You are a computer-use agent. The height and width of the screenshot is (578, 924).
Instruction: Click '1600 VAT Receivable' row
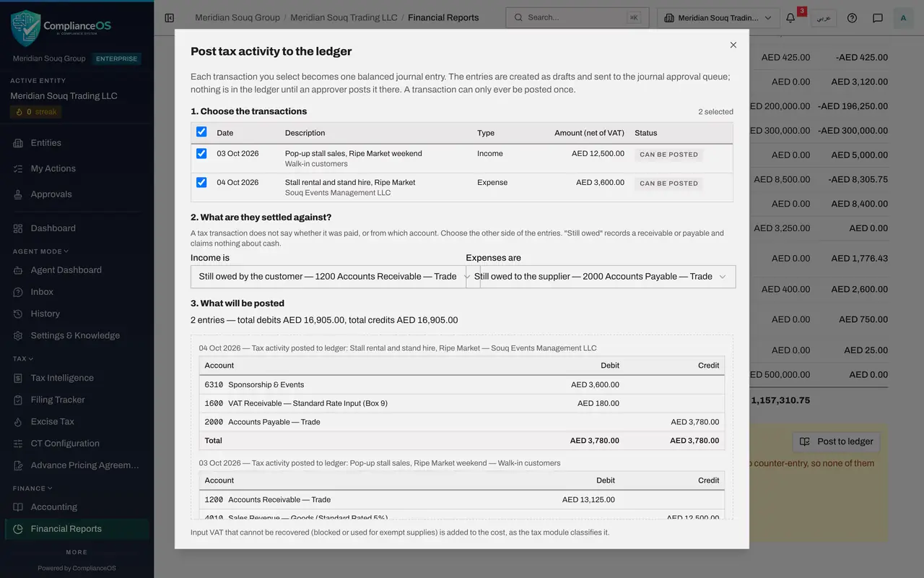(462, 403)
